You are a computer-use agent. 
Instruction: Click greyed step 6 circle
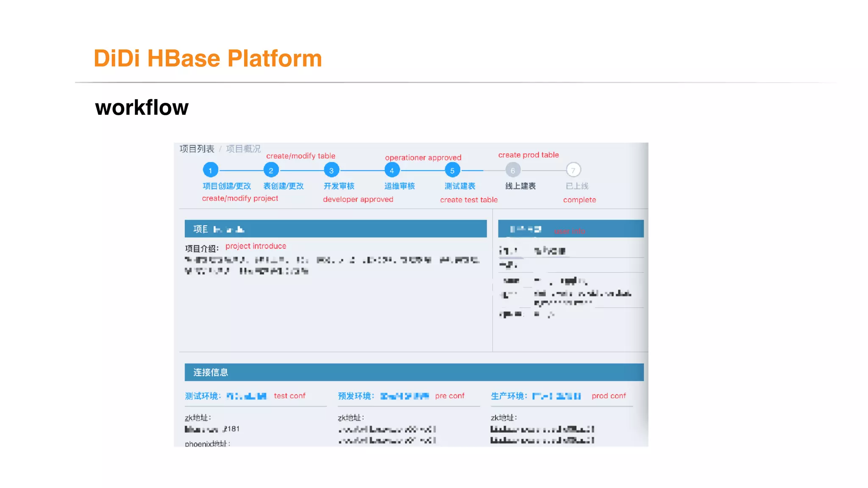(513, 170)
